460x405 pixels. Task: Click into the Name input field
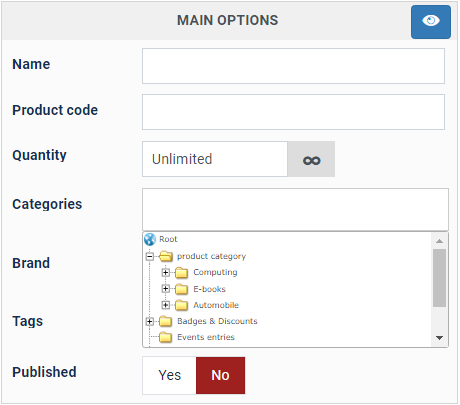pos(293,66)
